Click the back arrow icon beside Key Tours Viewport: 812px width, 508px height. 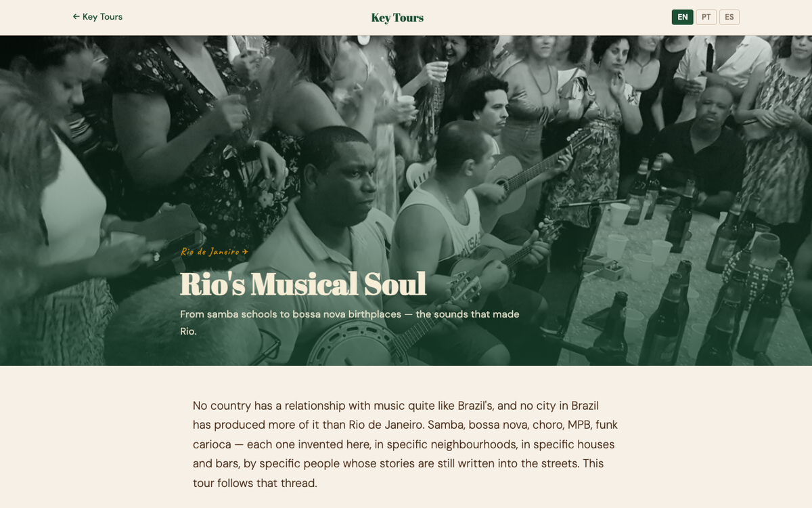click(76, 17)
